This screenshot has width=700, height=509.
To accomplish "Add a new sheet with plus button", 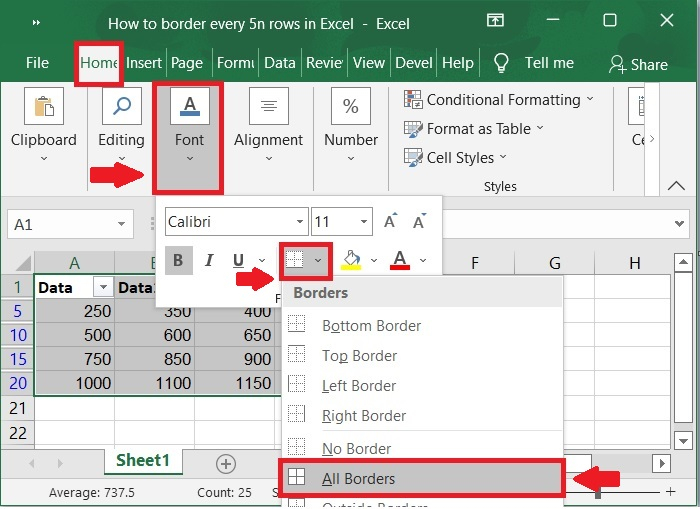I will [x=226, y=464].
